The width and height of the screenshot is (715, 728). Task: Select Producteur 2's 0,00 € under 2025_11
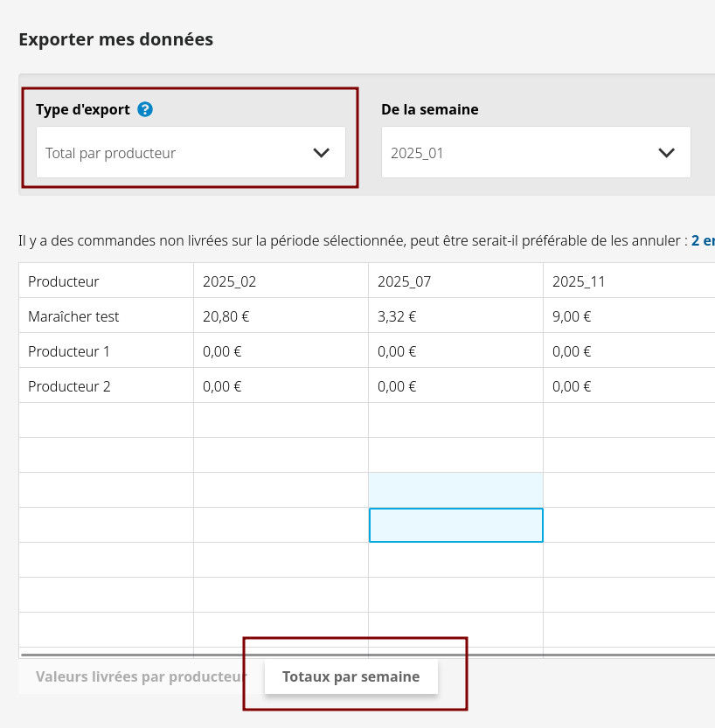click(x=628, y=386)
